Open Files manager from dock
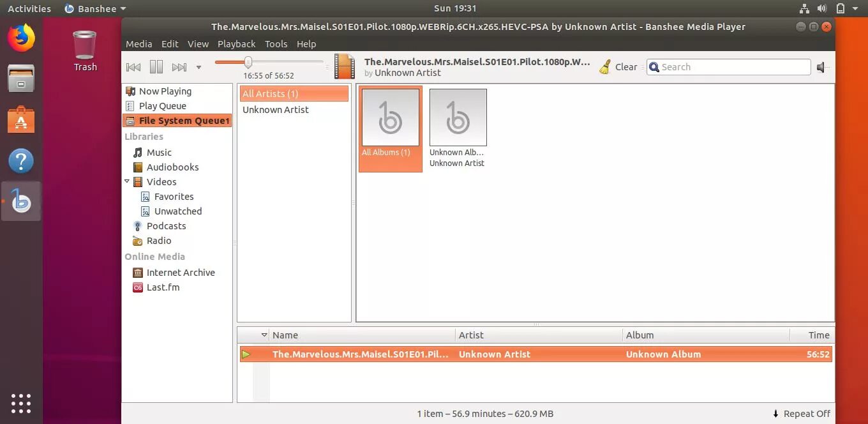 point(21,79)
